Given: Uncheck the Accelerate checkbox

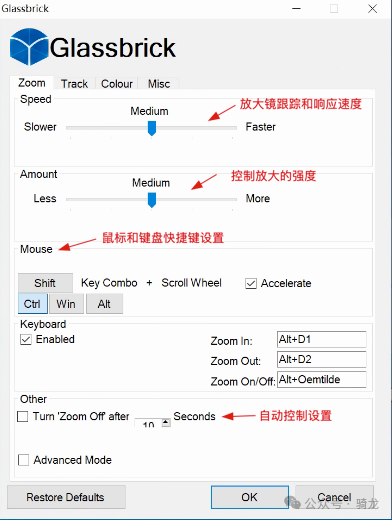Looking at the screenshot, I should (x=251, y=283).
